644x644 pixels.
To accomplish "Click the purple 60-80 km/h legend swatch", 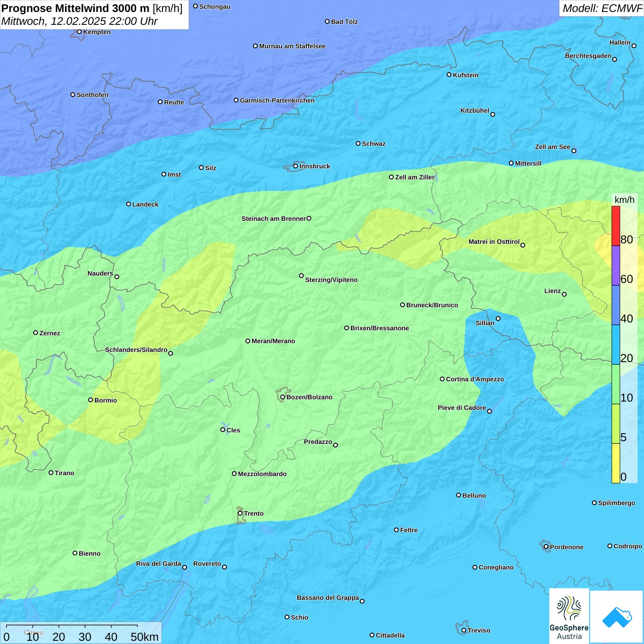I will coord(615,265).
